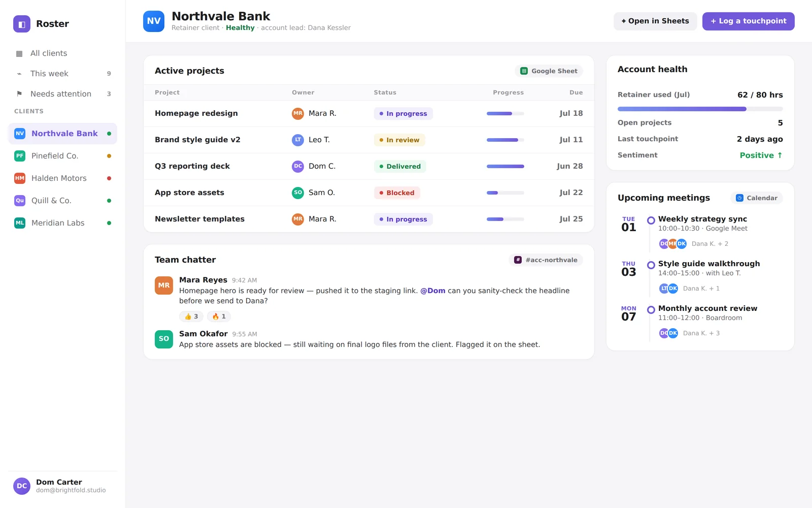
Task: Click Brand style guide v2 project name
Action: point(197,140)
